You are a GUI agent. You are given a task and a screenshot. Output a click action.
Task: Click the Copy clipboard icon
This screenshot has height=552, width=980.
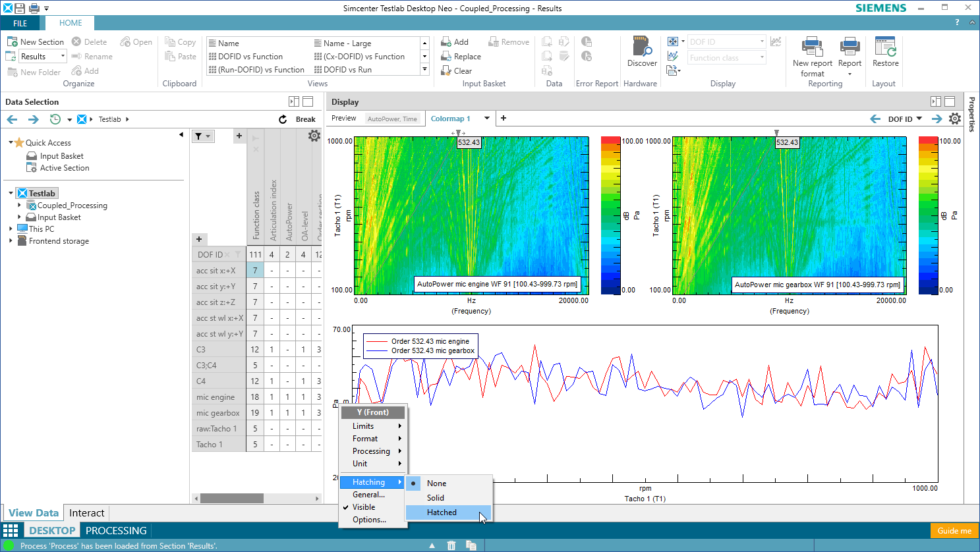[170, 41]
